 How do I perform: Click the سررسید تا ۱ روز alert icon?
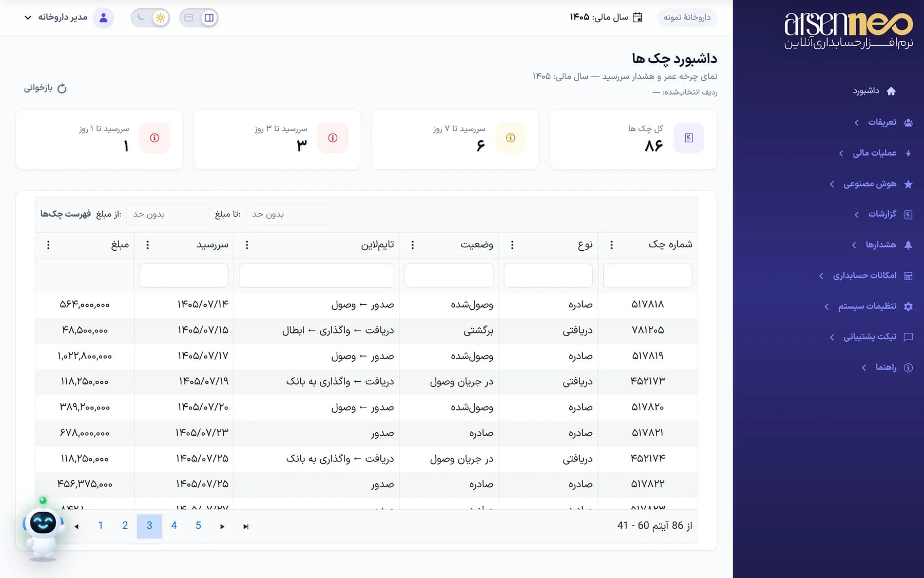point(155,138)
